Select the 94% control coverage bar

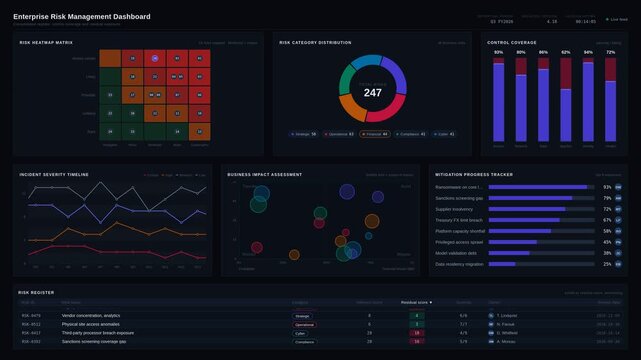coord(588,100)
